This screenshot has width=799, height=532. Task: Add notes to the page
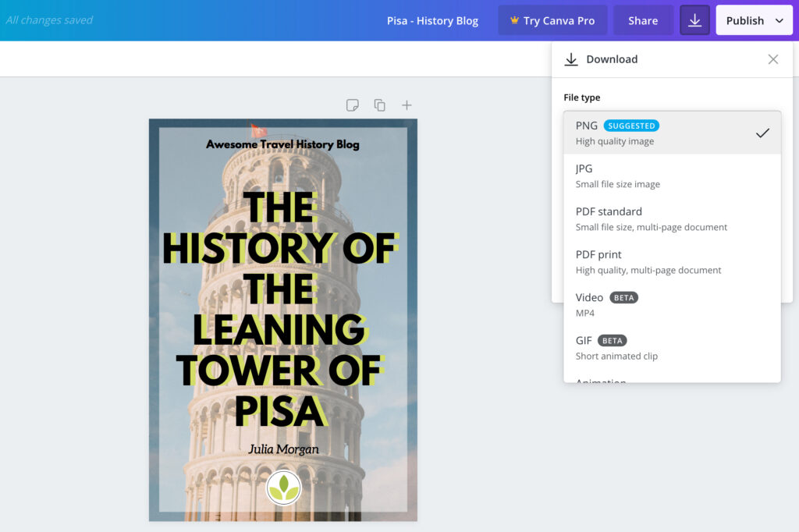point(352,105)
